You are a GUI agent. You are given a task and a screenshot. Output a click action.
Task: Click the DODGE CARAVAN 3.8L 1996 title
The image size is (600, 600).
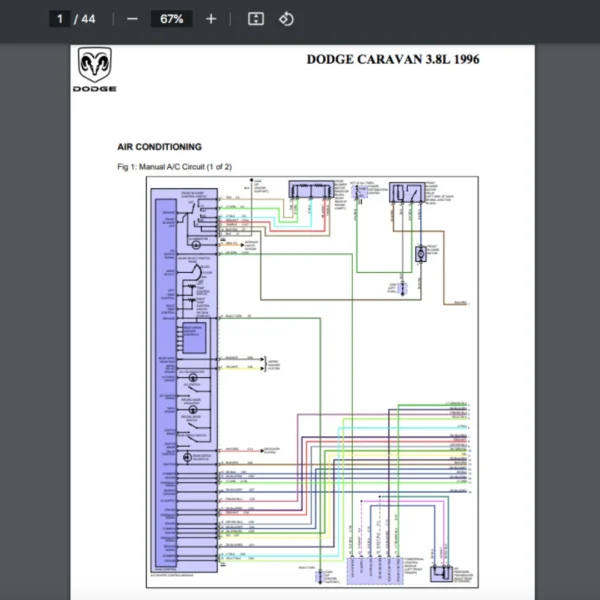tap(392, 59)
